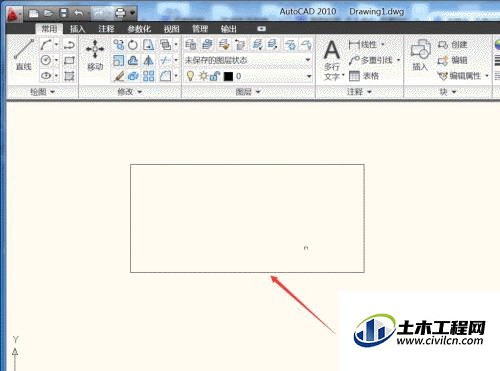
Task: Select the Rectangle draw tool
Action: coord(69,60)
